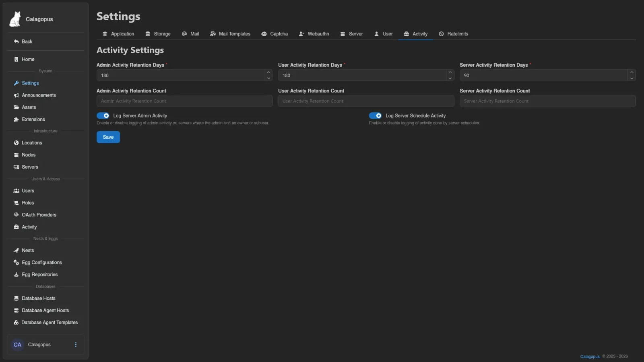The width and height of the screenshot is (644, 362).
Task: Switch to the Storage tab
Action: (x=158, y=34)
